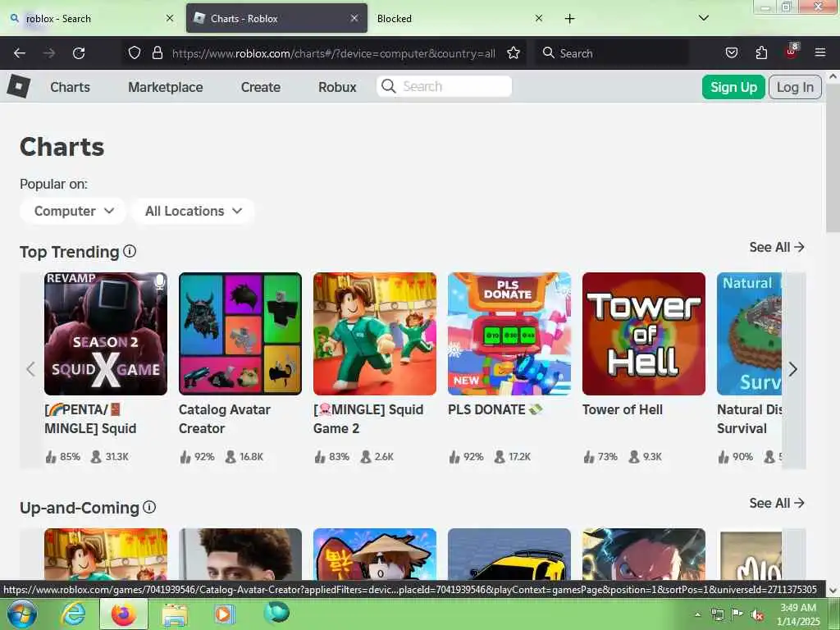
Task: Open the File Explorer taskbar icon
Action: (175, 614)
